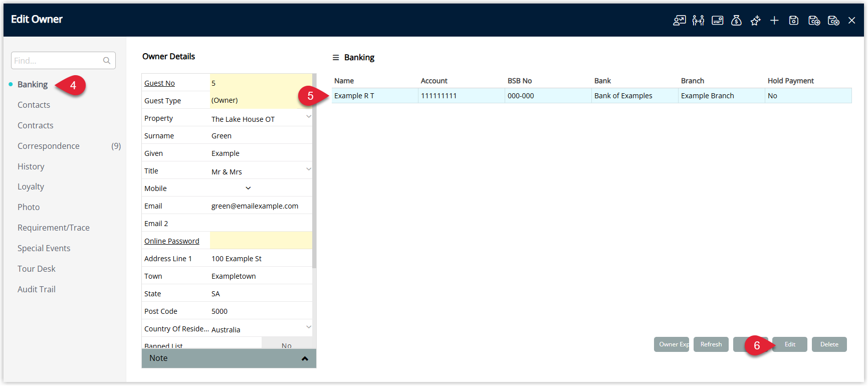868x386 pixels.
Task: Click the Given name field Example
Action: pyautogui.click(x=261, y=153)
